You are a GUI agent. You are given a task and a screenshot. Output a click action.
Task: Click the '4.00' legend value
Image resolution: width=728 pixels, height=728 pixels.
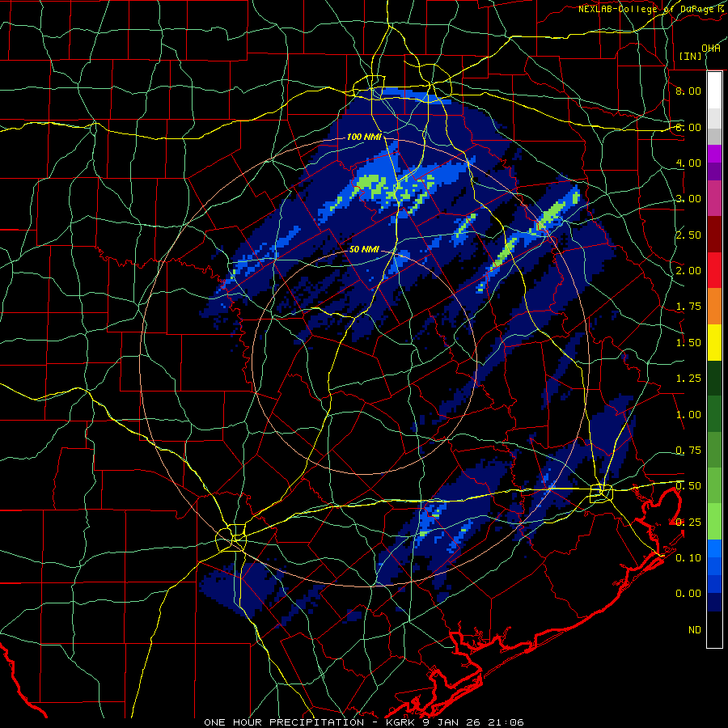[688, 163]
